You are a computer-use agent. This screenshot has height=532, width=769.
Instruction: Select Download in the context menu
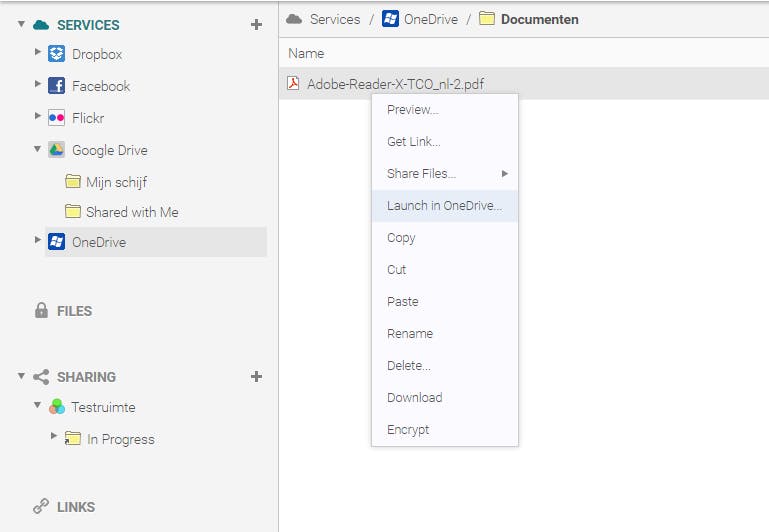414,397
